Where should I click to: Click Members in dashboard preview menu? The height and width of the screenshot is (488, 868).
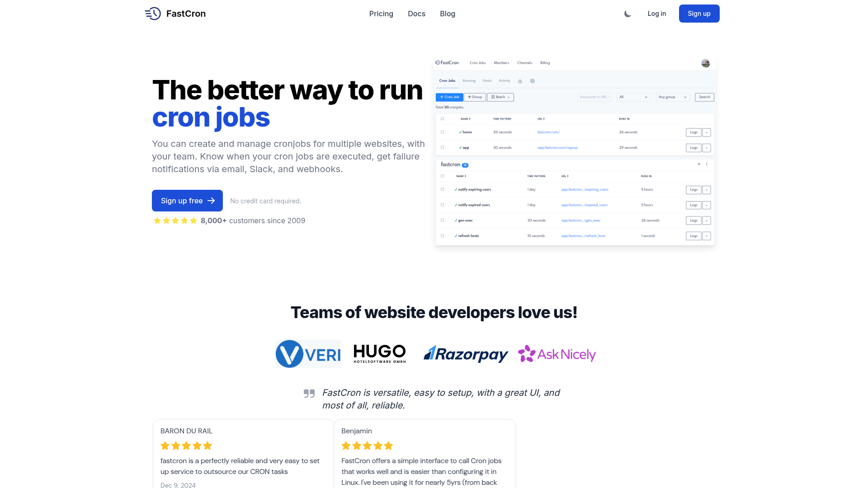pos(501,63)
